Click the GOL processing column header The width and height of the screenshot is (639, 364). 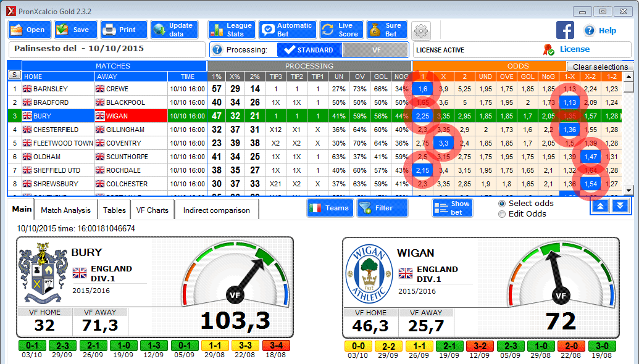(x=381, y=77)
